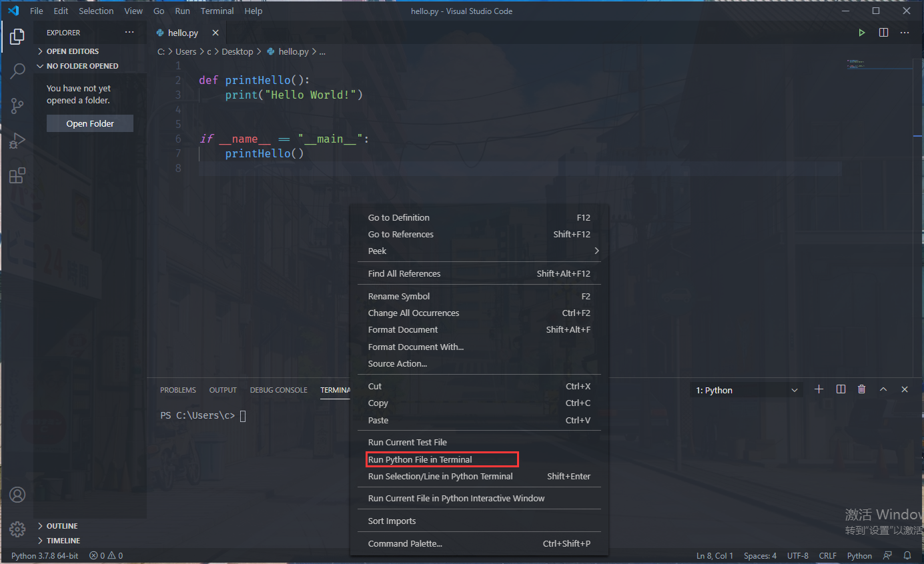This screenshot has height=564, width=924.
Task: Select the Run and Debug icon
Action: click(x=17, y=141)
